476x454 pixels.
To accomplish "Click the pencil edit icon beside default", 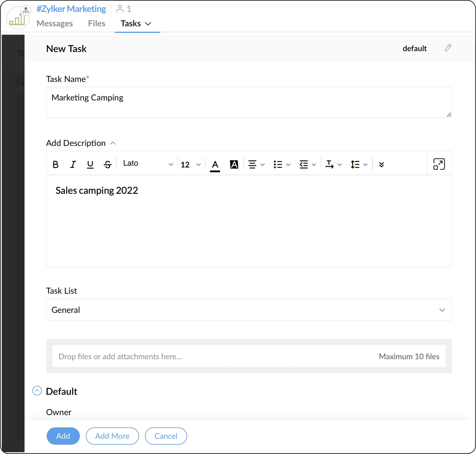I will tap(448, 48).
